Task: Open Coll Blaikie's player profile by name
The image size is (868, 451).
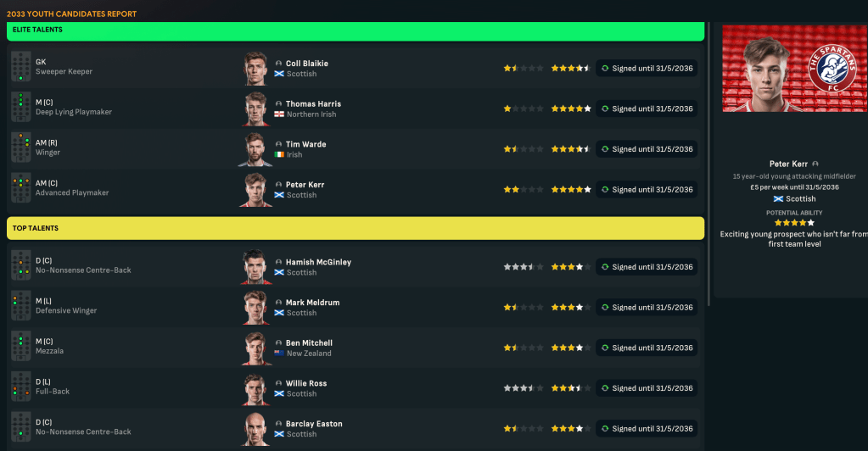Action: click(x=306, y=64)
